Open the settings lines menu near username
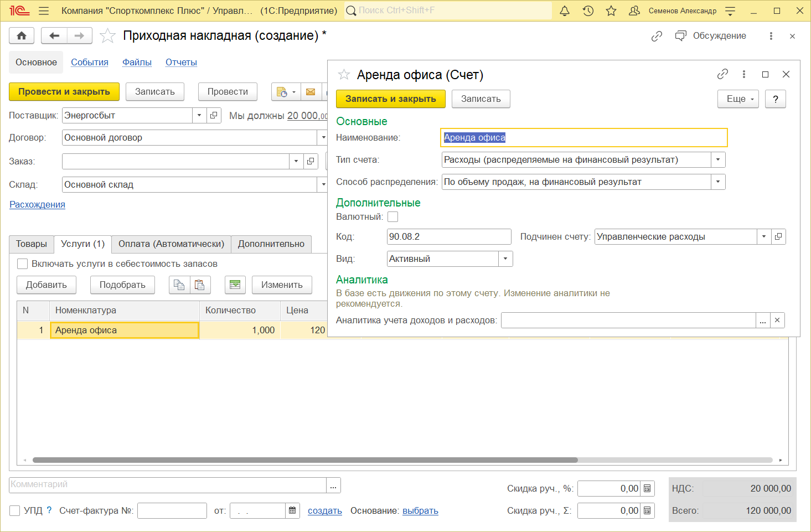Image resolution: width=811 pixels, height=532 pixels. pos(730,11)
